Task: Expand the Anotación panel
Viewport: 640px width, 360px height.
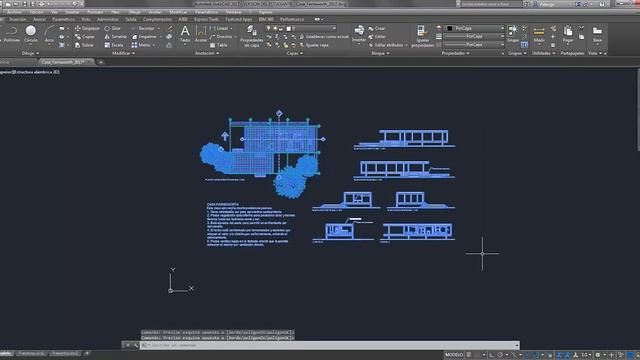Action: tap(207, 53)
